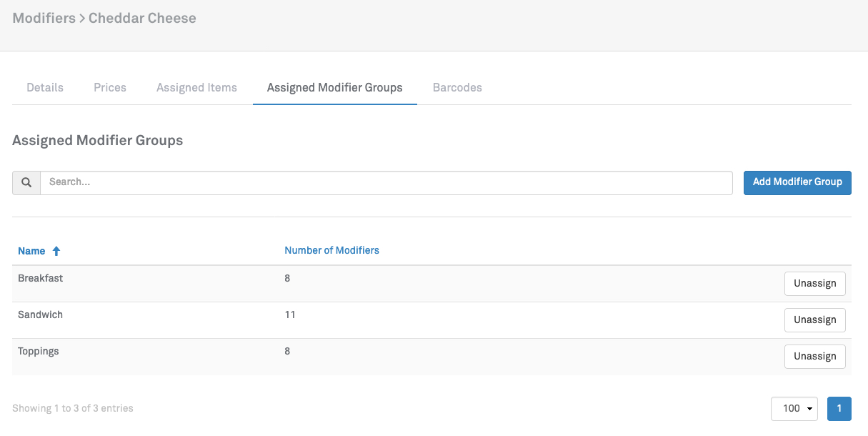Click the Add Modifier Group button
The height and width of the screenshot is (436, 868).
[797, 182]
